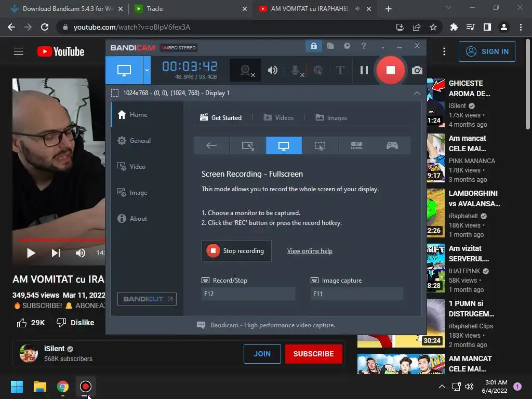The width and height of the screenshot is (532, 399).
Task: Open Chrome extensions puzzle icon
Action: point(454,27)
